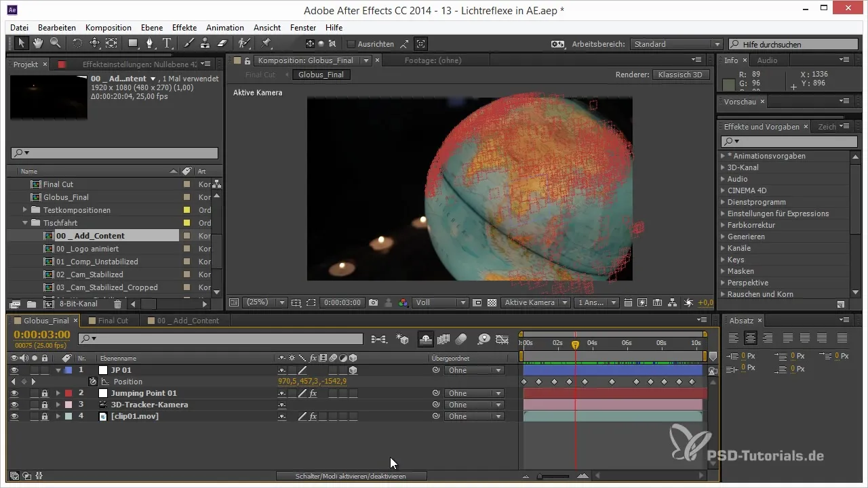This screenshot has height=488, width=868.
Task: Open the Arbeitsbereich Standard dropdown
Action: point(676,44)
